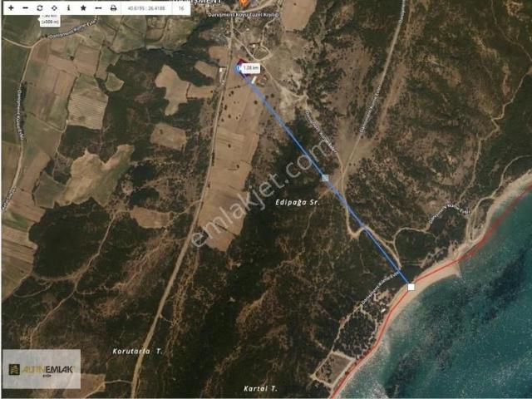Click the zoom level 16 box
This screenshot has height=399, width=532.
pos(181,7)
